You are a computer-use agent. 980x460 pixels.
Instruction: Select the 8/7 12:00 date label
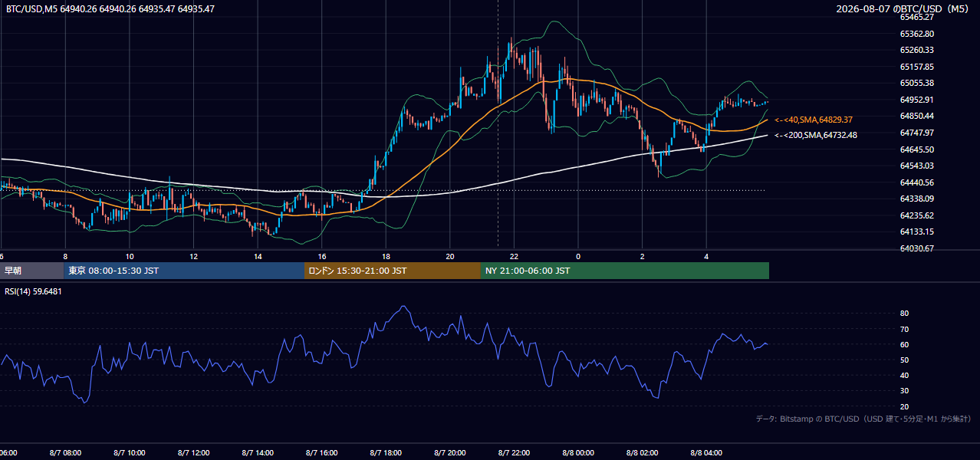[194, 453]
